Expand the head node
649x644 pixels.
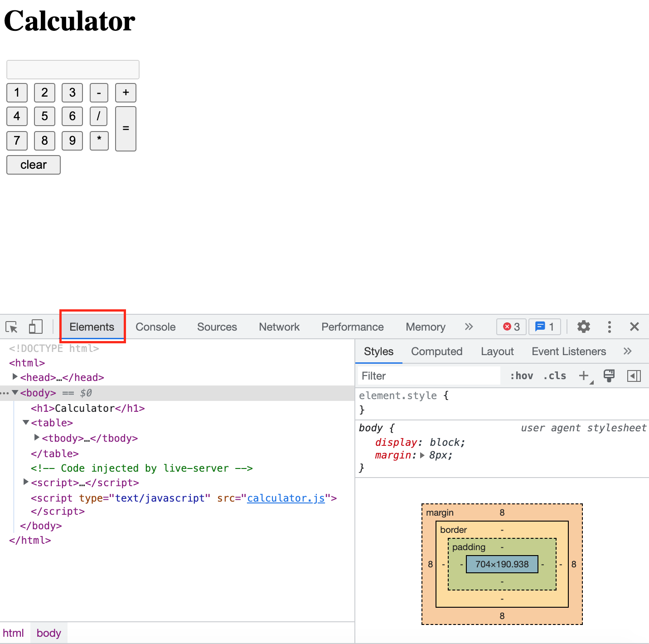15,376
